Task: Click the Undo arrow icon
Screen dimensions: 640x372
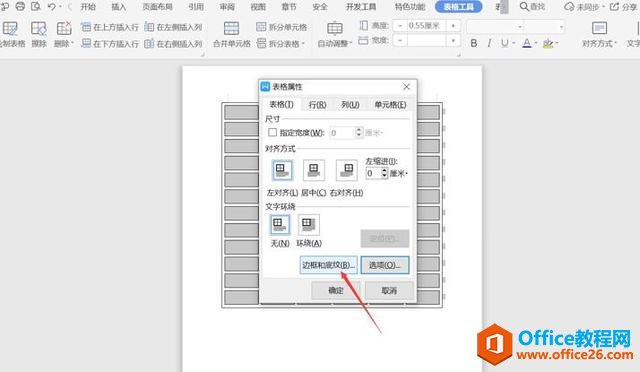Action: (x=51, y=7)
